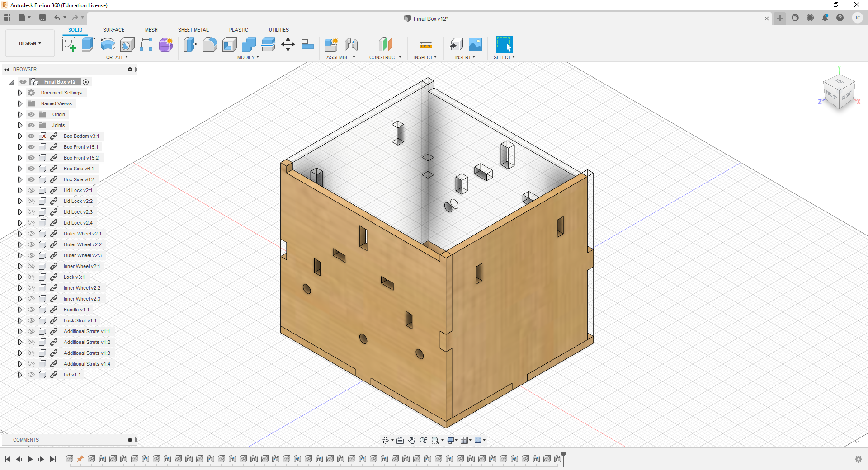
Task: Select the Offset Face tool
Action: click(x=269, y=44)
